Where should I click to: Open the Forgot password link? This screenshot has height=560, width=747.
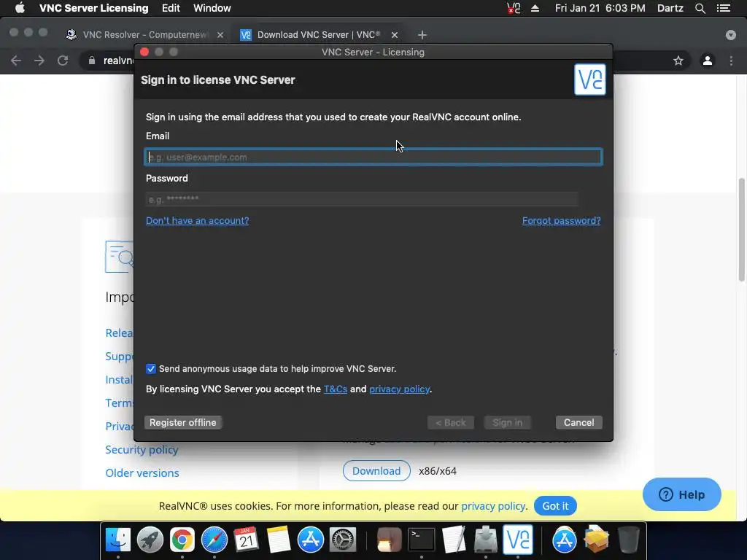click(x=561, y=220)
